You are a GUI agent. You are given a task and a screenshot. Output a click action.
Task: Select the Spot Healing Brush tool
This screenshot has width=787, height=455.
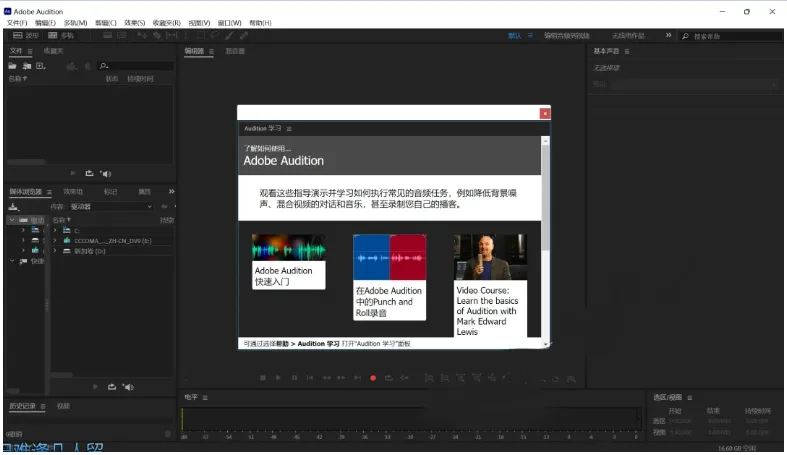(x=244, y=36)
